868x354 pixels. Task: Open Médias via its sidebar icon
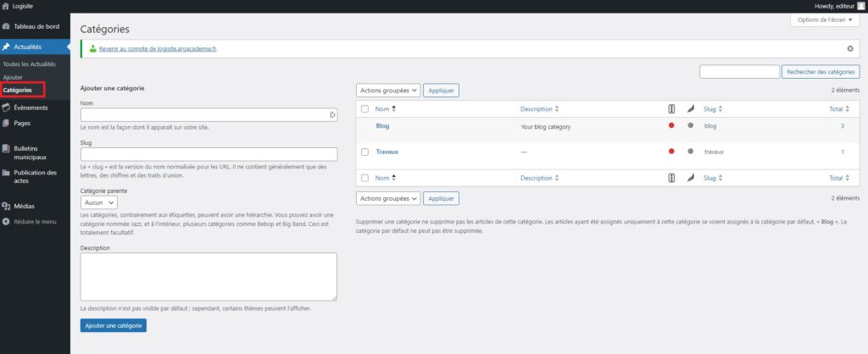coord(7,206)
